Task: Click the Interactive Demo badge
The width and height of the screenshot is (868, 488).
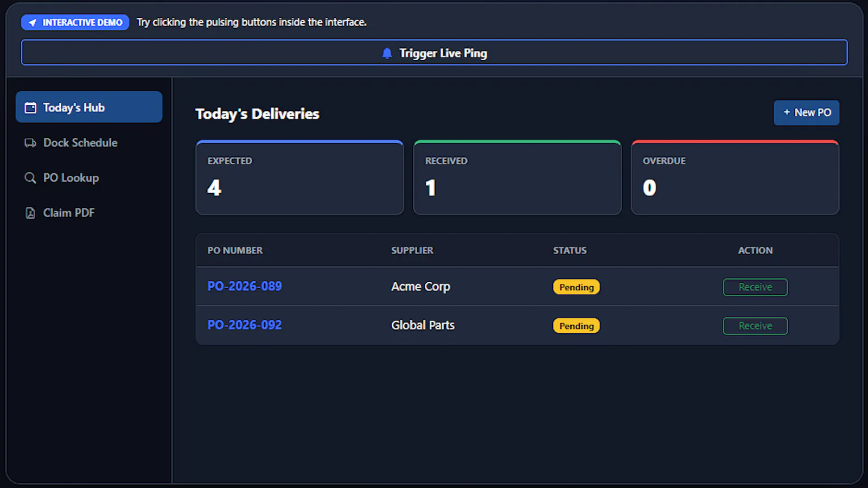Action: coord(75,22)
